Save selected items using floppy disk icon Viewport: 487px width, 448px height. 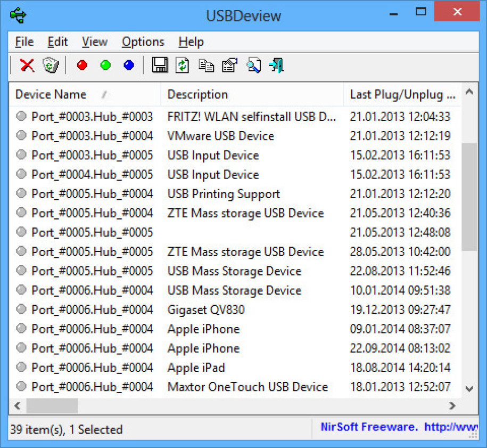pyautogui.click(x=160, y=65)
